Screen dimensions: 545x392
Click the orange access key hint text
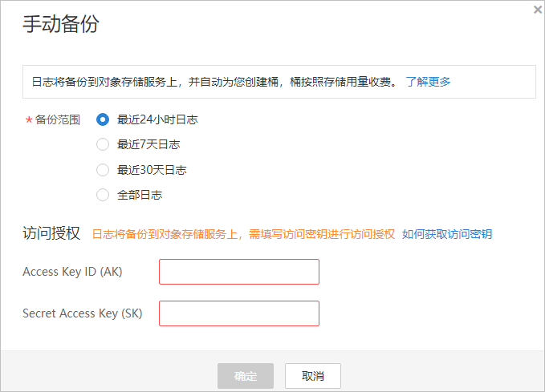tap(243, 234)
